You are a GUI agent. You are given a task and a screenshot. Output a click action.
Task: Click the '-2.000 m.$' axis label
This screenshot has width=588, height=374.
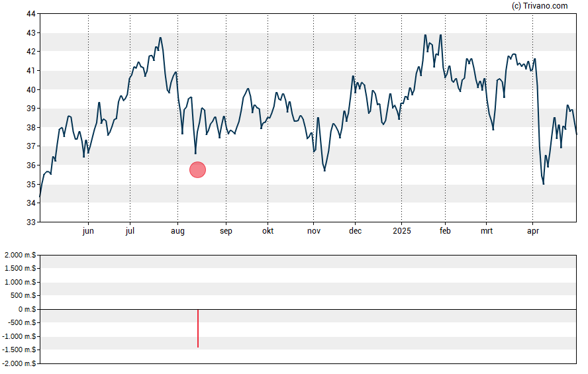point(19,363)
